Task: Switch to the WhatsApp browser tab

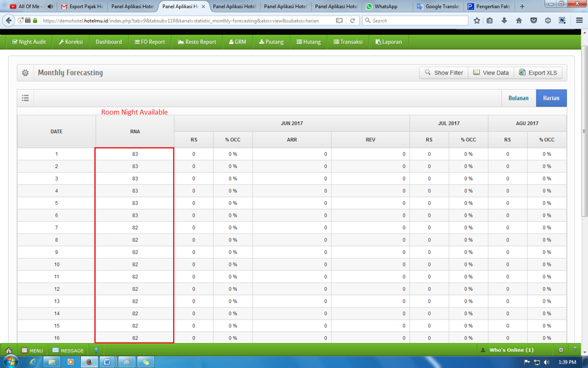Action: [x=385, y=6]
